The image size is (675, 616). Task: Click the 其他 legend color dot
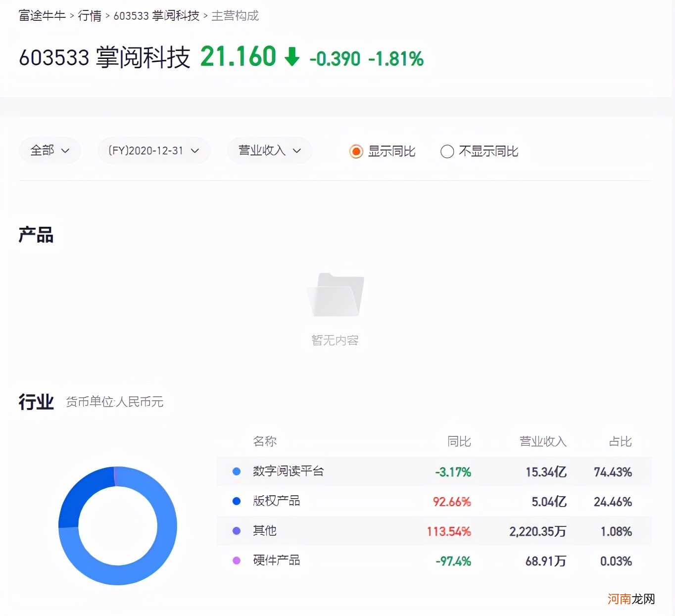[x=237, y=531]
